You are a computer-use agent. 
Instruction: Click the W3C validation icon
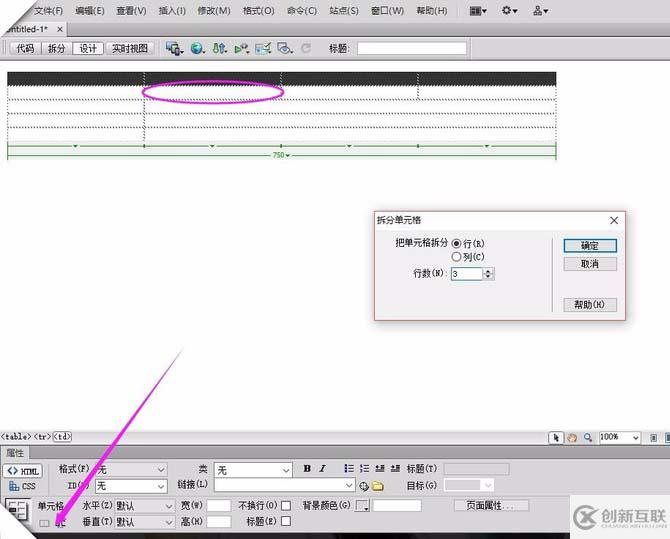click(242, 48)
